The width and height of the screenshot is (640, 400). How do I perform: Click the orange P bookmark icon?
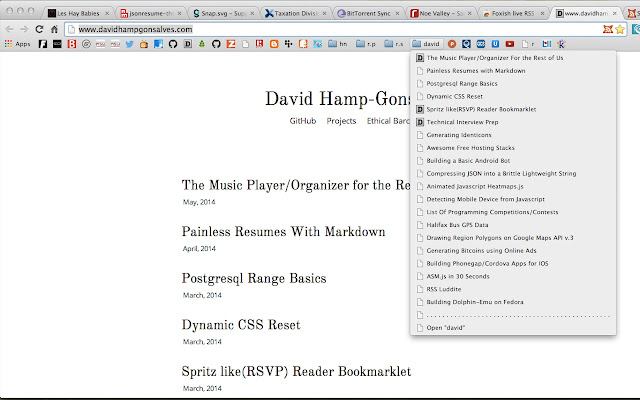[x=453, y=45]
